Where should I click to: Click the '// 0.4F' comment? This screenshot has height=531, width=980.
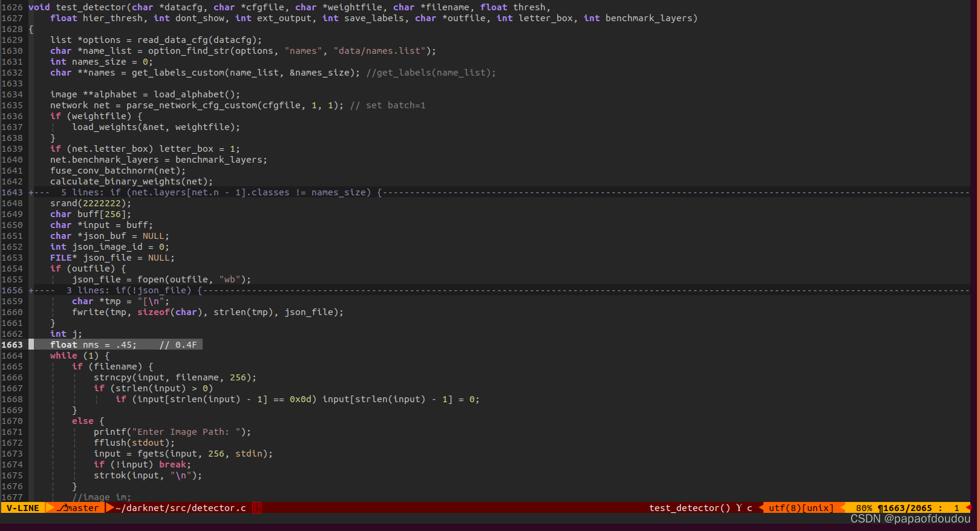tap(178, 345)
